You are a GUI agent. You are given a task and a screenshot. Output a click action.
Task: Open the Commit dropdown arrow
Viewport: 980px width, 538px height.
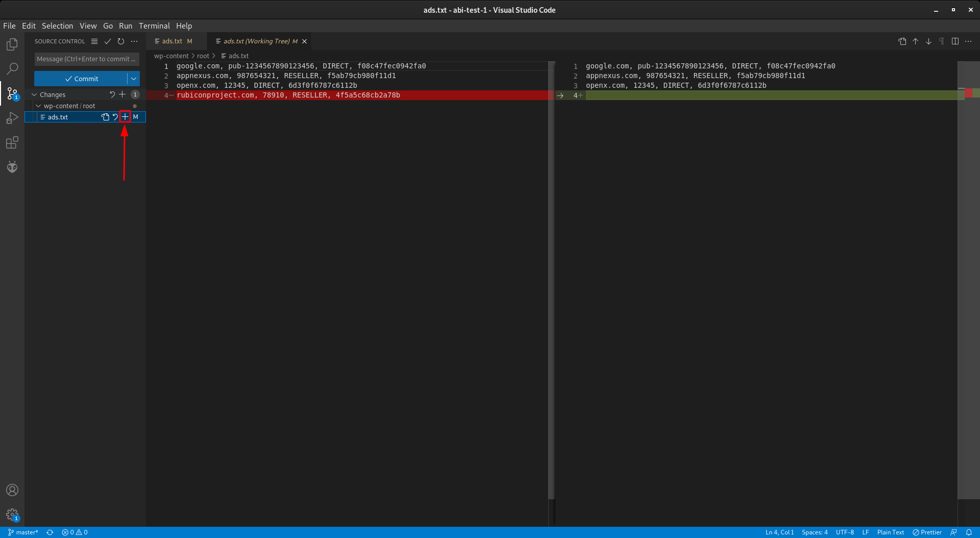[134, 79]
